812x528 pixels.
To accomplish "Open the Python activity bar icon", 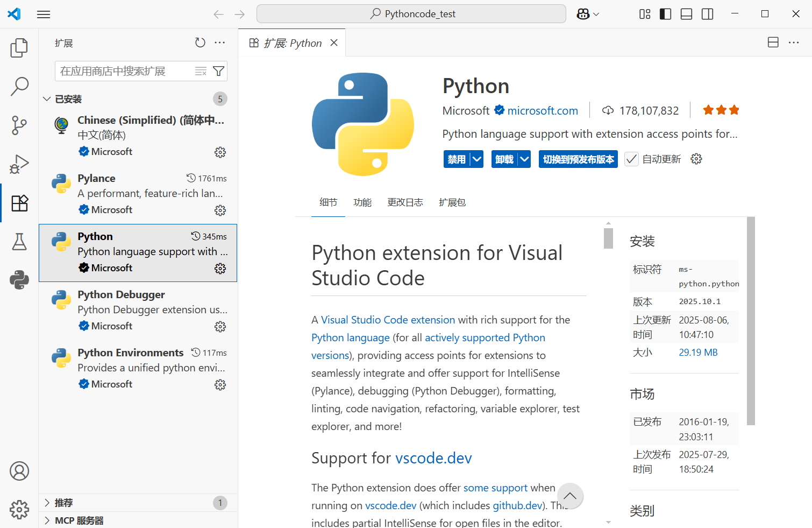I will [19, 280].
